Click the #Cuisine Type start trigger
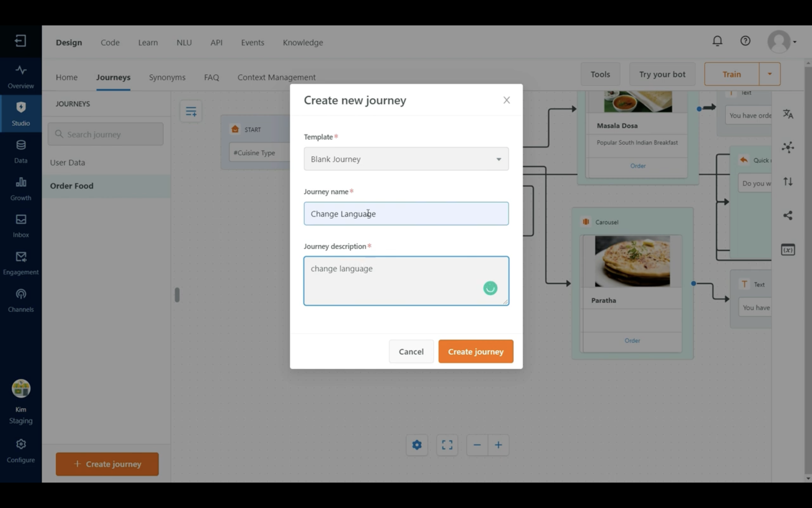Screen dimensions: 812x508 pyautogui.click(x=259, y=152)
